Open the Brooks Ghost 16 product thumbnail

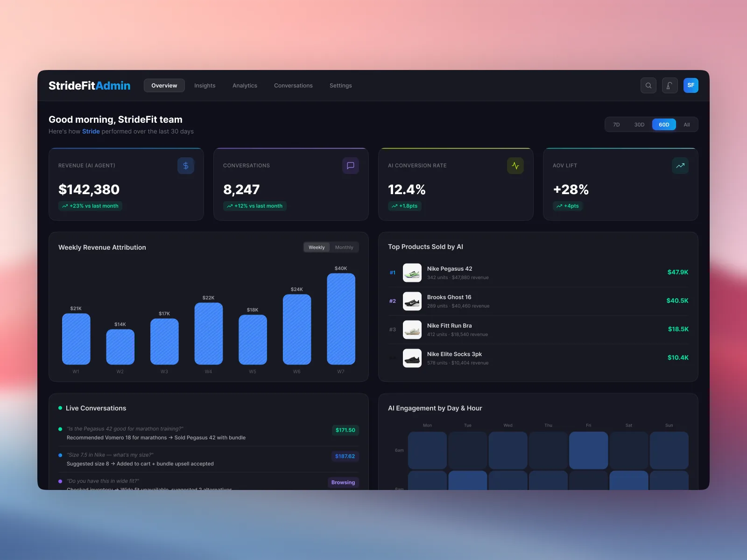click(x=412, y=301)
